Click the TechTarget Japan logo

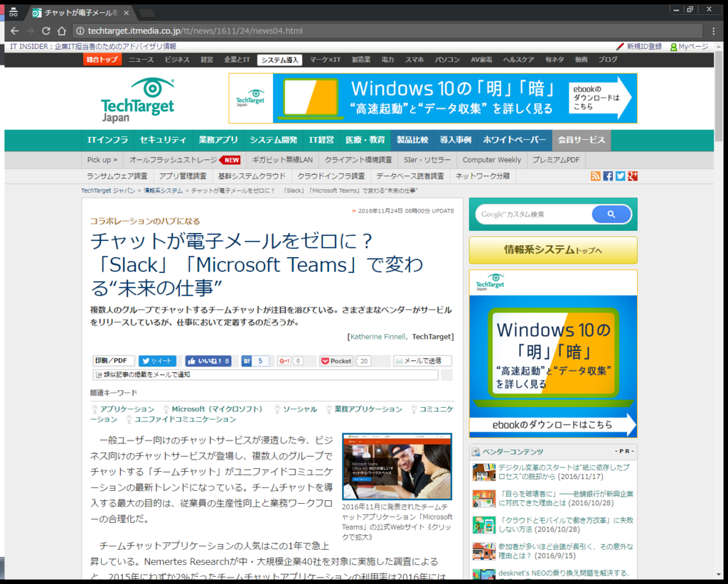[137, 99]
